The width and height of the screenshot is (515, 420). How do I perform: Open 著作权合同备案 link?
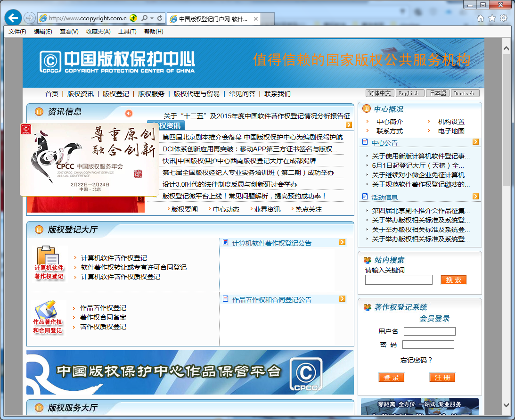[103, 317]
